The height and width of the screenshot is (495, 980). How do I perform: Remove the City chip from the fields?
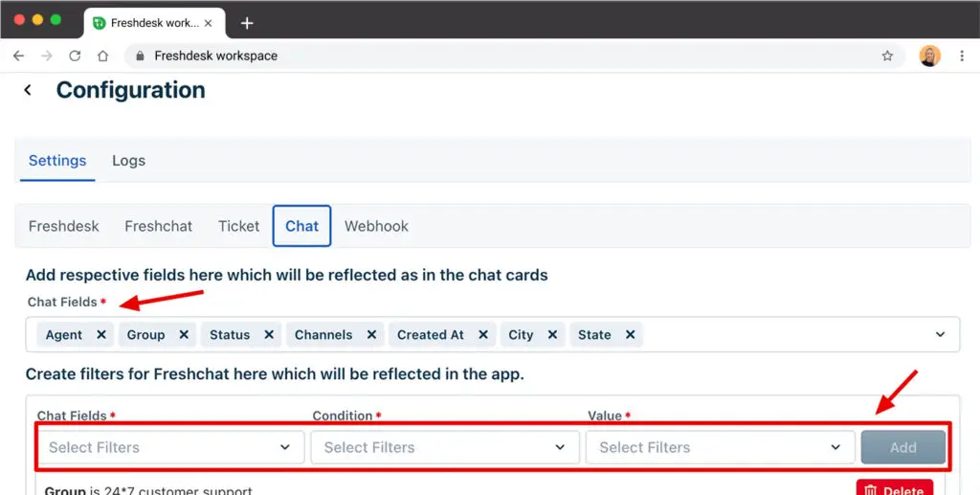tap(552, 335)
